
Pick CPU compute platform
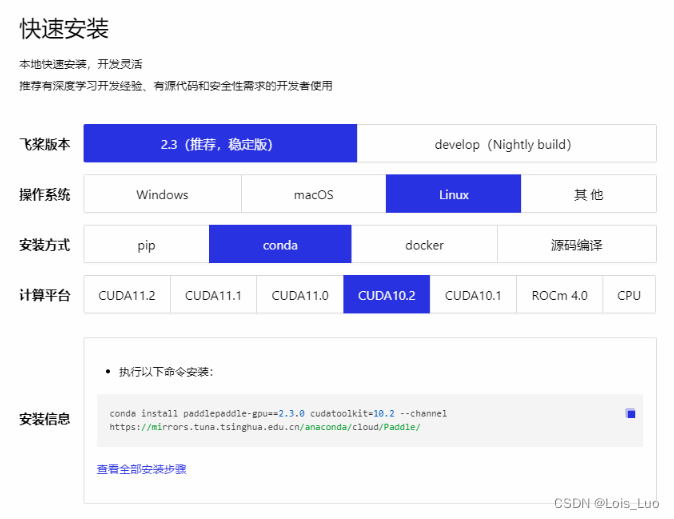coord(629,295)
